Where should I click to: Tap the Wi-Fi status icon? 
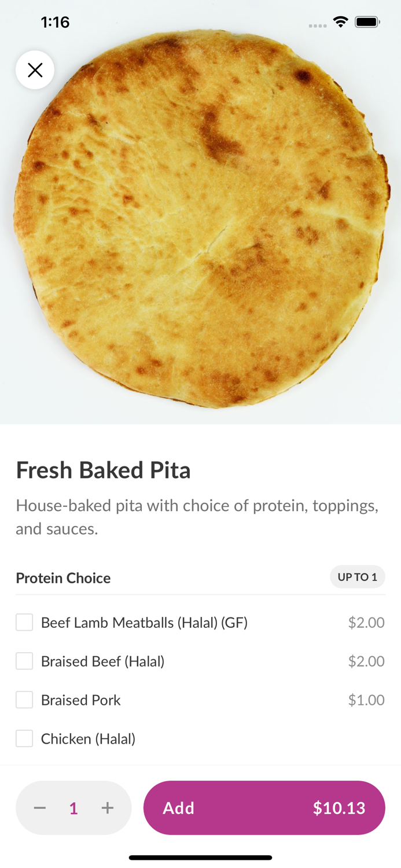point(340,22)
